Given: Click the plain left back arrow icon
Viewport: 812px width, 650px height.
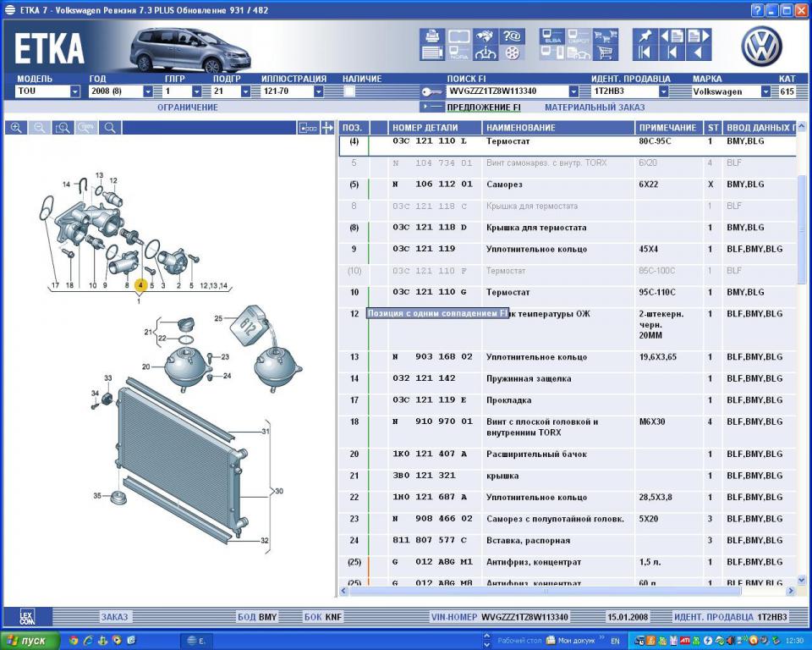Looking at the screenshot, I should click(x=698, y=52).
